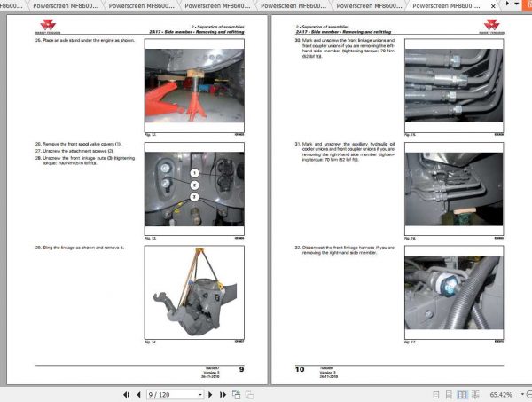The image size is (532, 402).
Task: Switch to continuous page layout
Action: 449,395
